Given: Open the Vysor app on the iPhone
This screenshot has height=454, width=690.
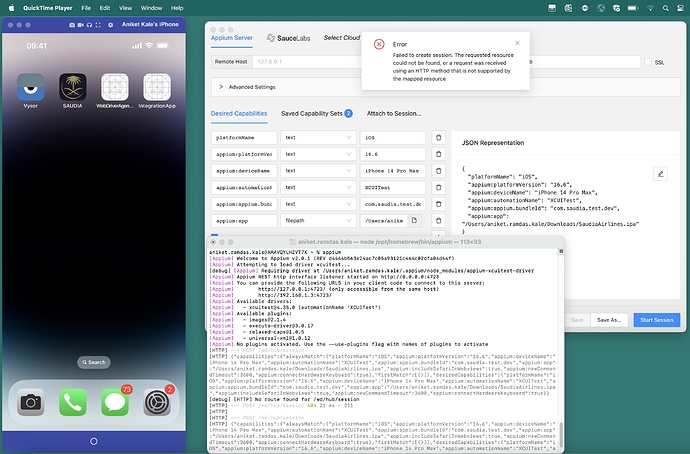Looking at the screenshot, I should coord(30,87).
